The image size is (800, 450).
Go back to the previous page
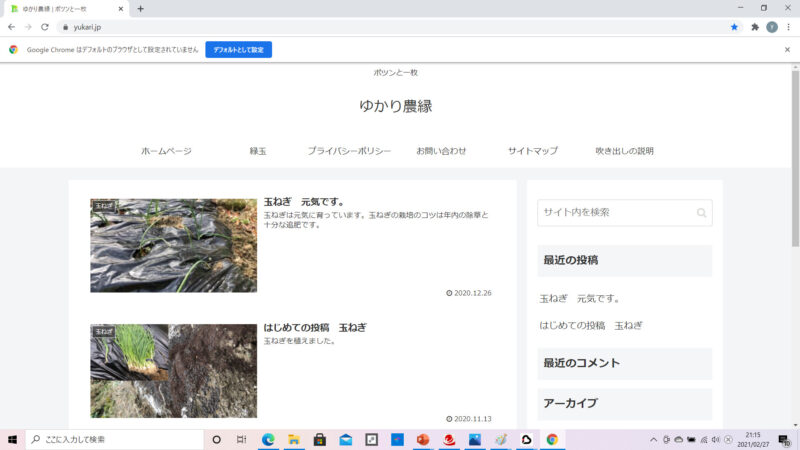(11, 27)
